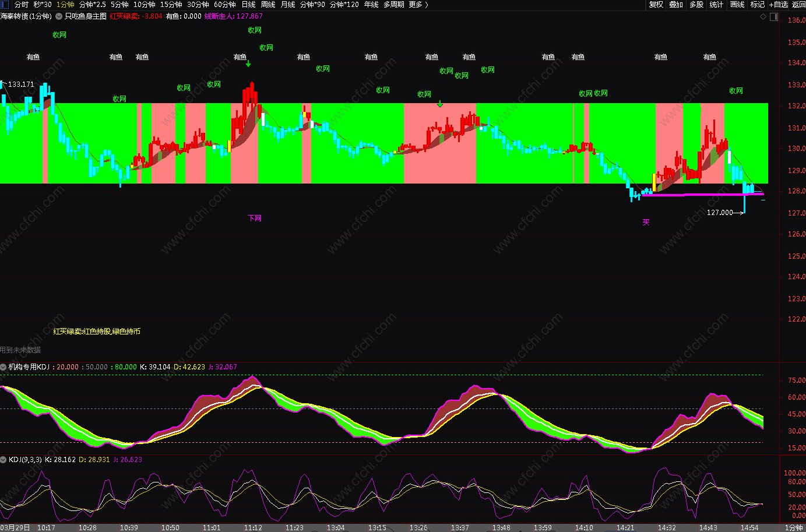Click the green down arrow near 13:34
This screenshot has height=532, width=806.
(440, 104)
